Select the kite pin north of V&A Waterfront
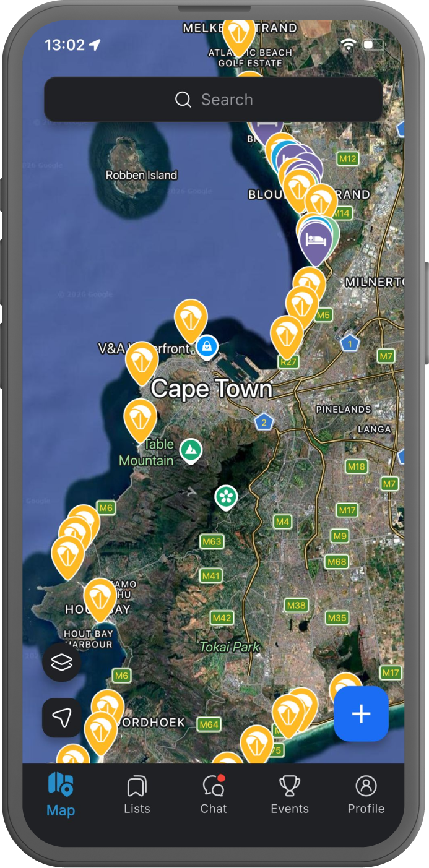Screen dimensions: 429x868 point(191,319)
